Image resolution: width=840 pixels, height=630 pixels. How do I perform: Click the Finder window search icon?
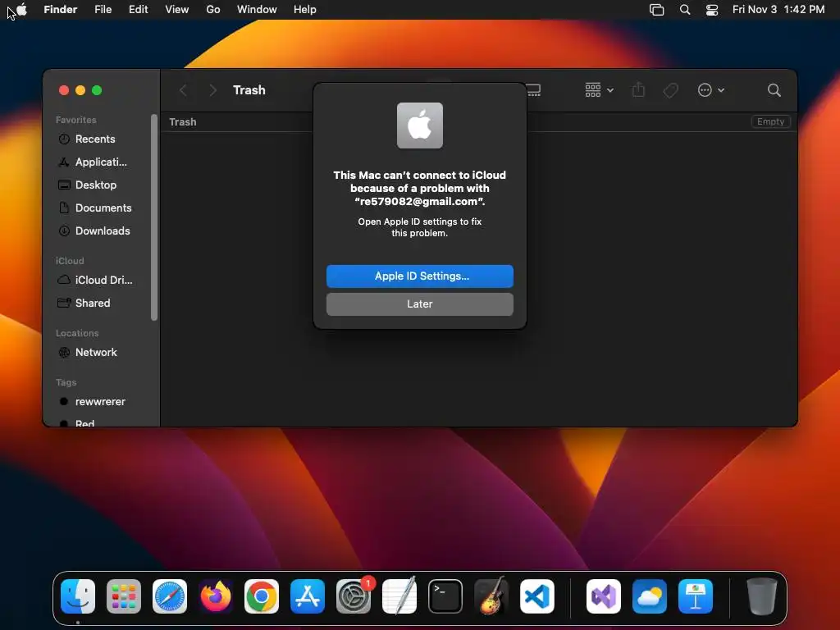pyautogui.click(x=774, y=90)
